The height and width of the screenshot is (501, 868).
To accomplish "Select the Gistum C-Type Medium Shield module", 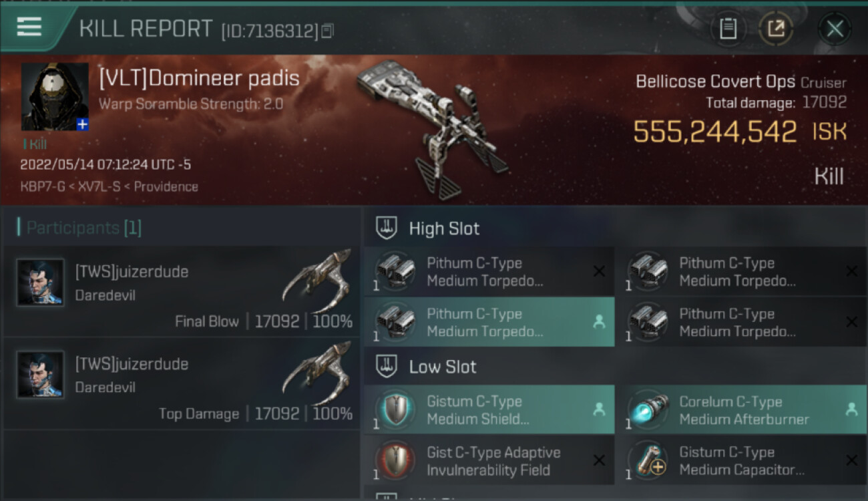I will [x=489, y=409].
